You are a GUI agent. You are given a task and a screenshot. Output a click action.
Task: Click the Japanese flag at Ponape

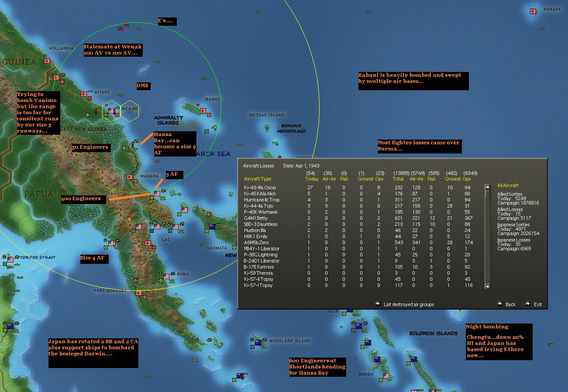tap(533, 11)
